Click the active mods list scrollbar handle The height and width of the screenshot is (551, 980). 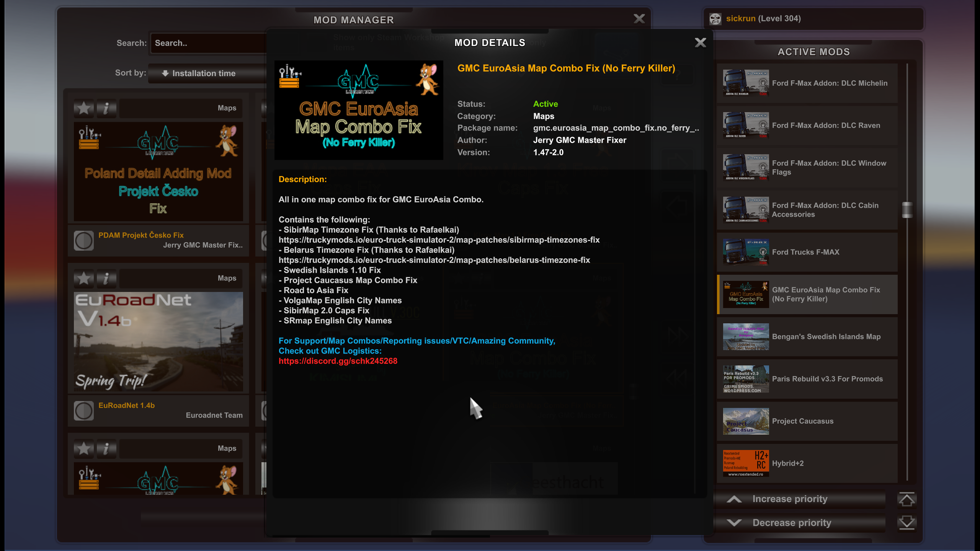pyautogui.click(x=907, y=210)
